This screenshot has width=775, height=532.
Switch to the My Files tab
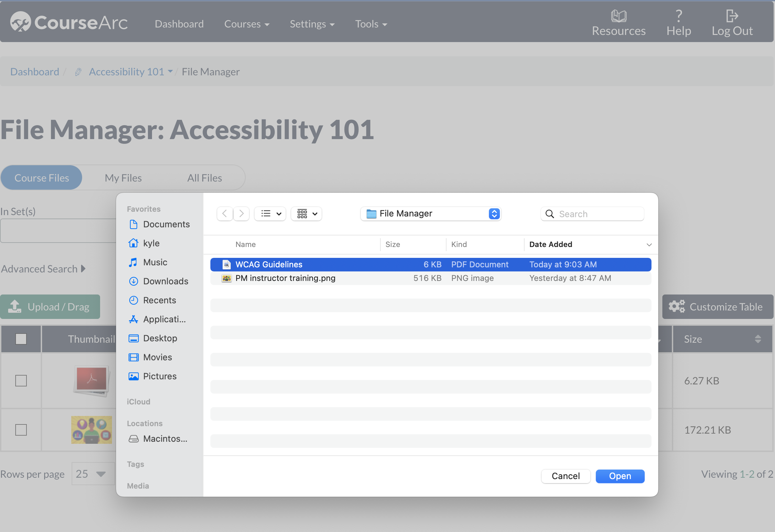tap(123, 178)
